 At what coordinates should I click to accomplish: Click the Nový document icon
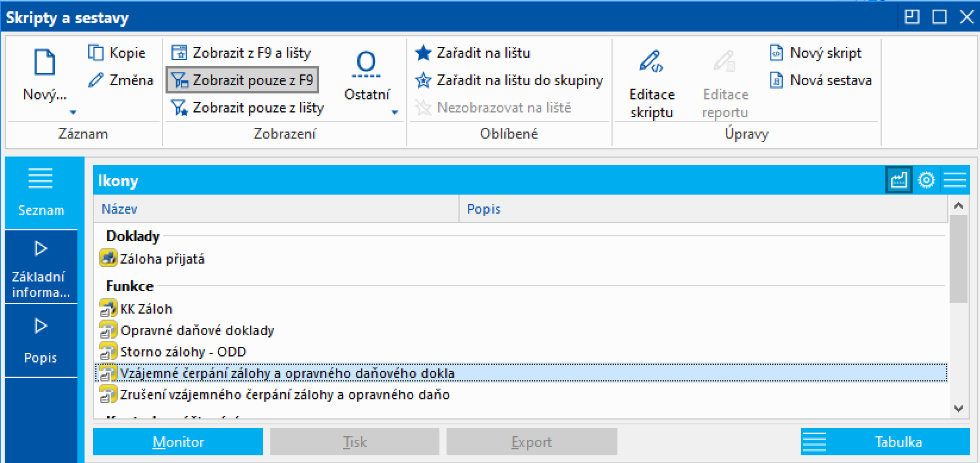(x=45, y=62)
